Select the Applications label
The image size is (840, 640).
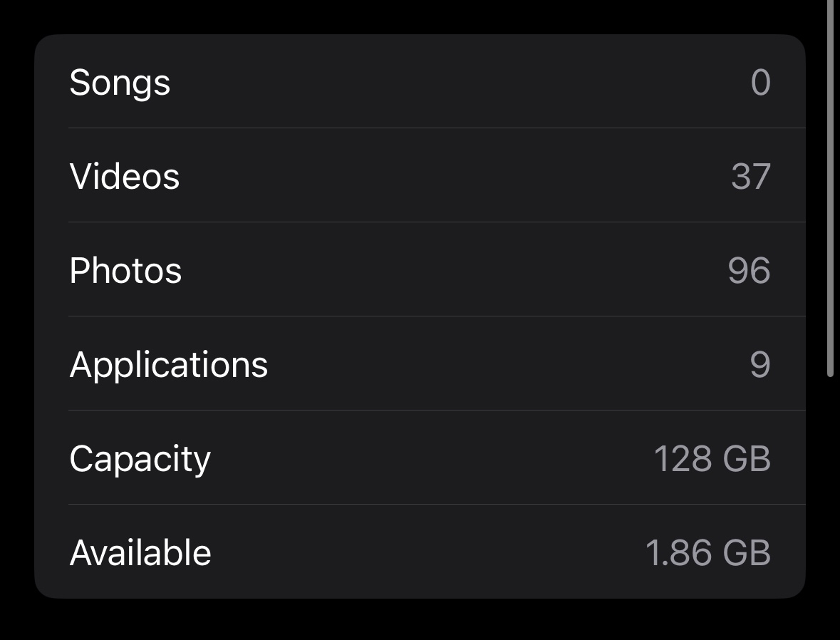168,365
